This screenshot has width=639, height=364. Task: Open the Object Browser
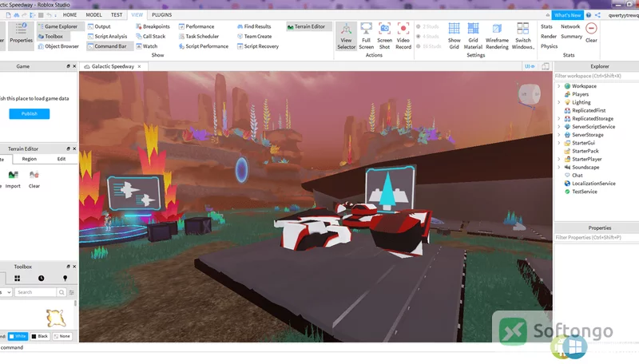[58, 46]
